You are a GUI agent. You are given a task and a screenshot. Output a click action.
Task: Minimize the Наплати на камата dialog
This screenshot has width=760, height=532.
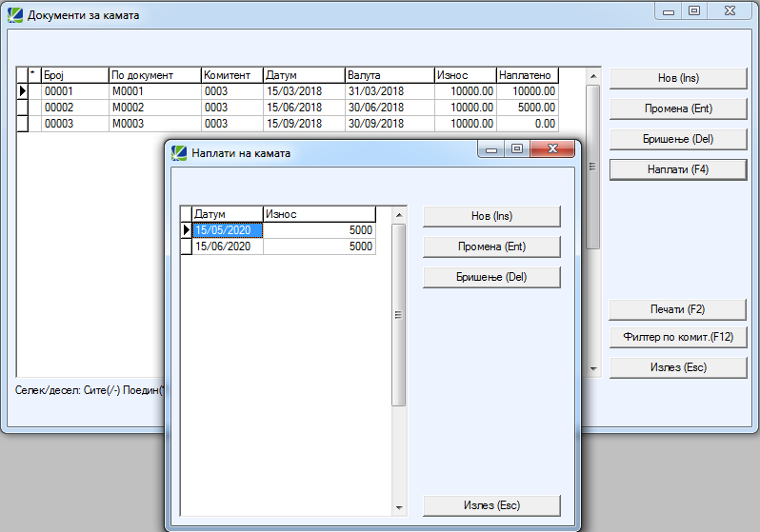491,148
